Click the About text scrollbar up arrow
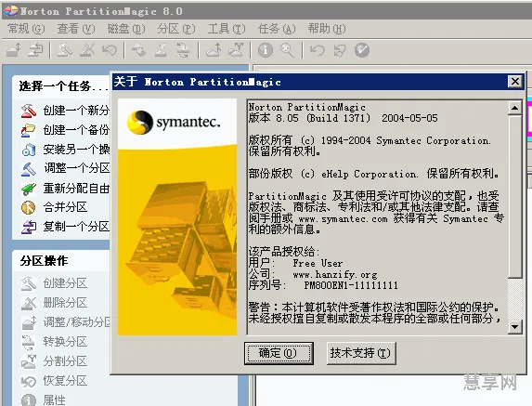 click(x=514, y=109)
